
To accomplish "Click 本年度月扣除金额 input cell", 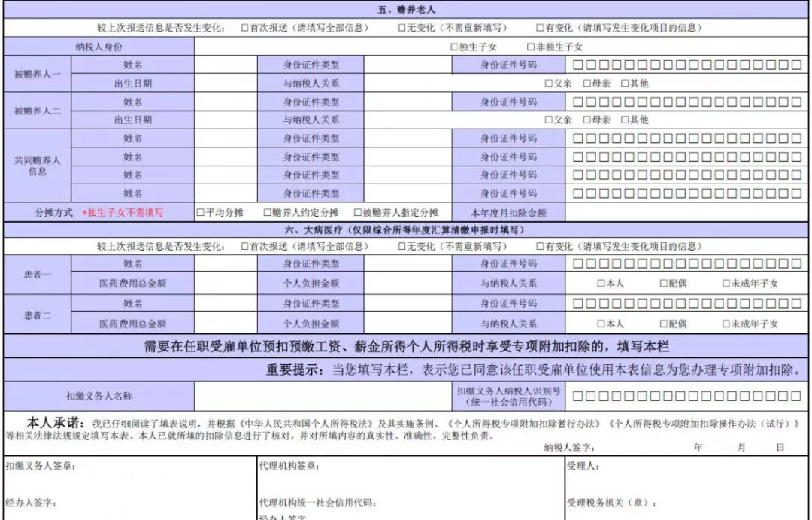I will coord(677,212).
